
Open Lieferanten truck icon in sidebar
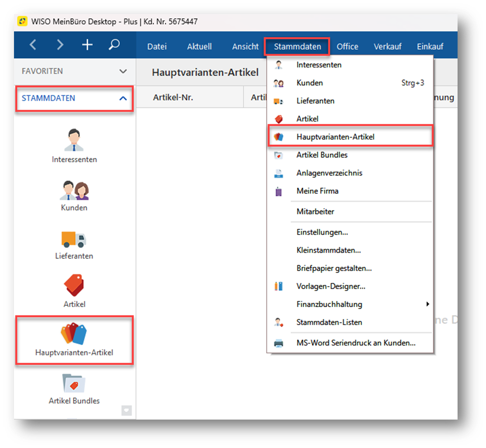(x=74, y=243)
